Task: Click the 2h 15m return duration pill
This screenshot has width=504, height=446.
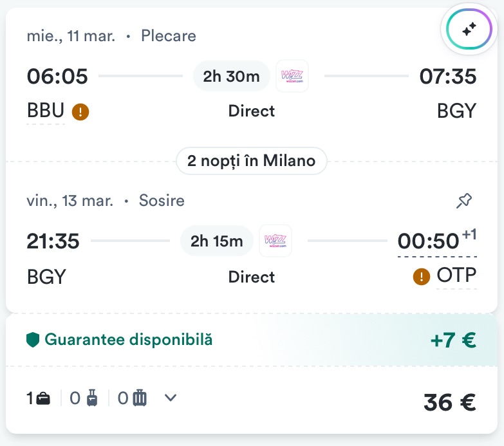Action: (217, 241)
